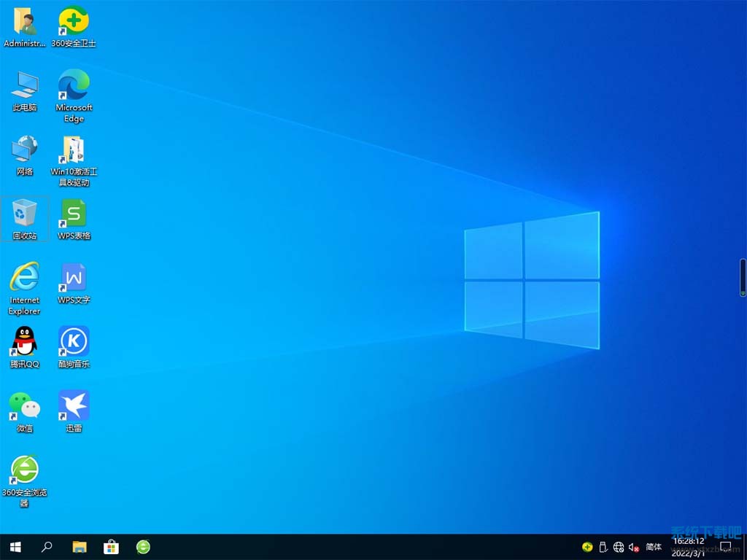Click the 腾讯QQ penguin icon
Screen dimensions: 747x560
tap(25, 343)
